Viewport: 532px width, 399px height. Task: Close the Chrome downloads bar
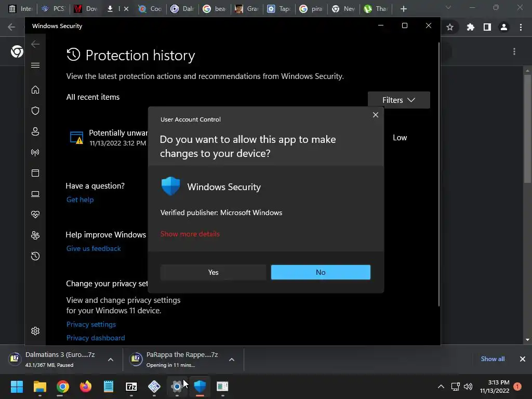coord(523,359)
